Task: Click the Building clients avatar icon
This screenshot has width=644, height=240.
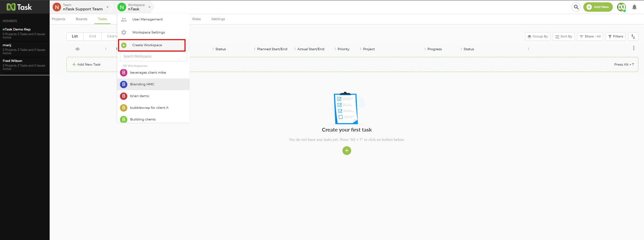Action: pos(124,119)
